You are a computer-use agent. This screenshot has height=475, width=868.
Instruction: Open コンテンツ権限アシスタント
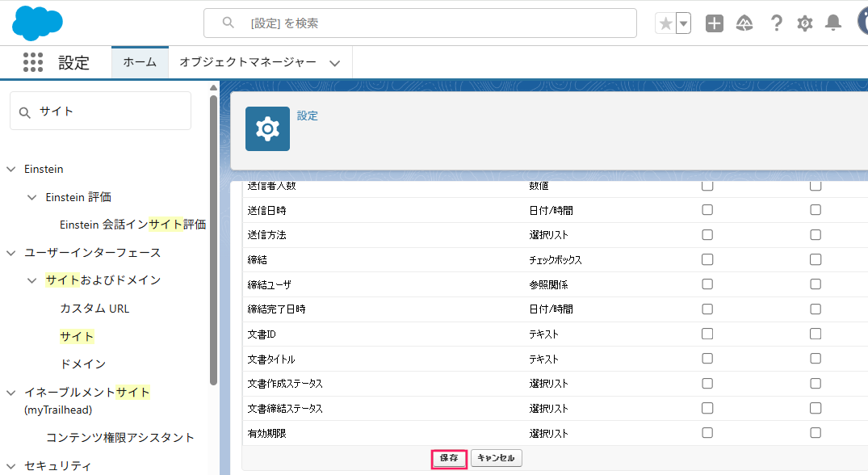click(120, 437)
